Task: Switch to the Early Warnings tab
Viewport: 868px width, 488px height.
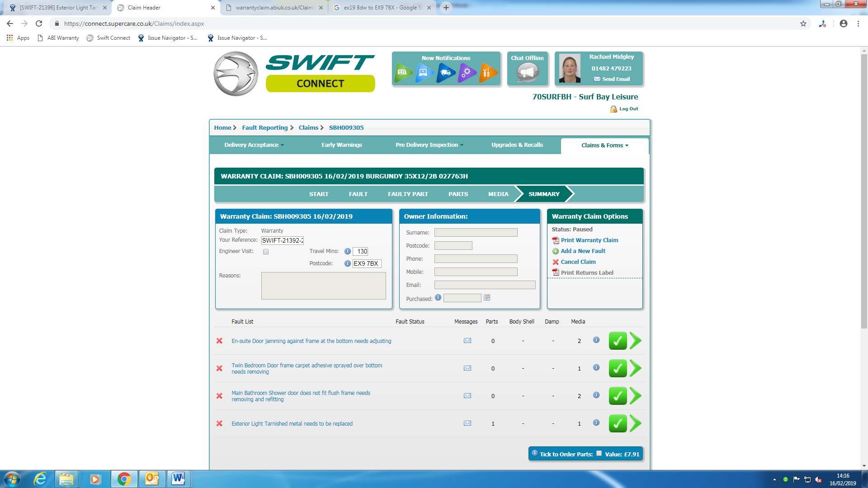Action: point(342,145)
